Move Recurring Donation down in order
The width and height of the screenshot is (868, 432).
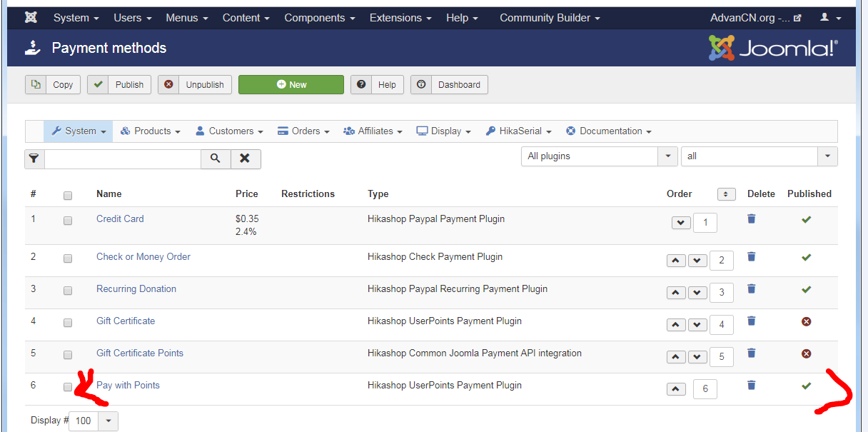pyautogui.click(x=697, y=293)
